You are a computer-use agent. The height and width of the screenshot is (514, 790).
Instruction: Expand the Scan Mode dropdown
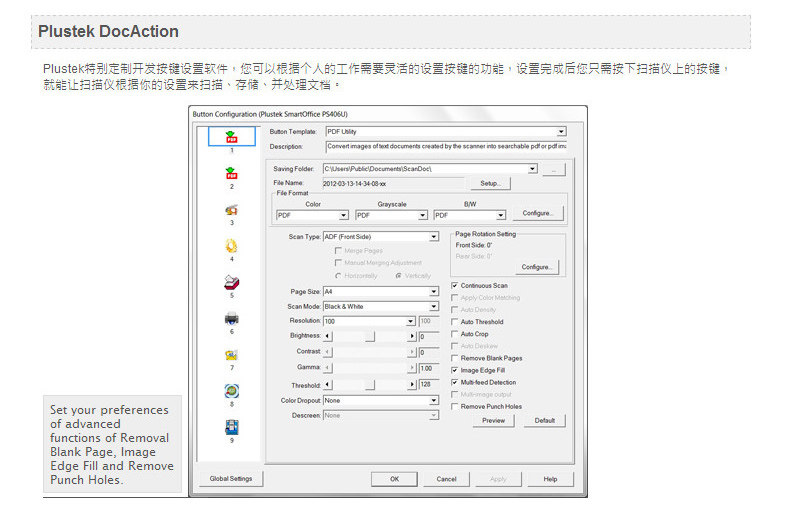point(381,306)
